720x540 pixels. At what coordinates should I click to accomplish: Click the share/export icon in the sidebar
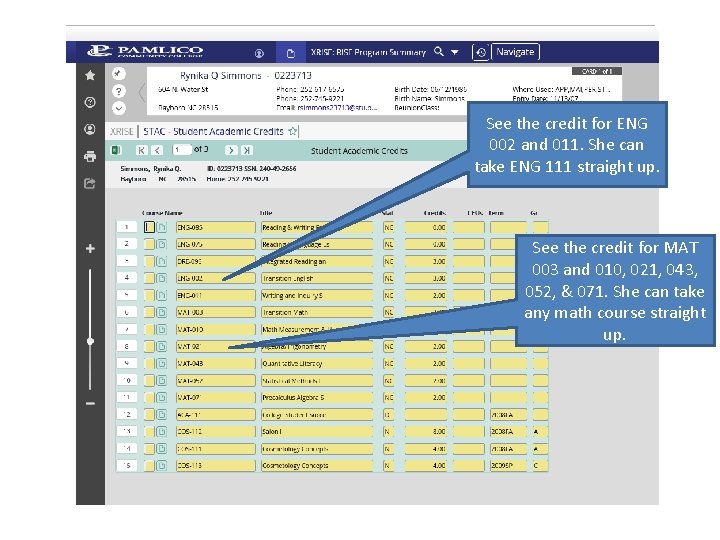pyautogui.click(x=90, y=184)
